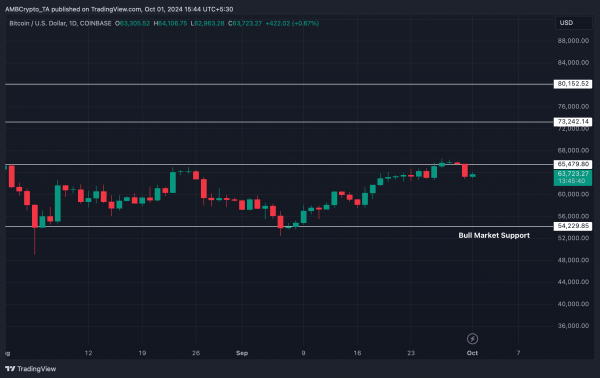Click the AMBCrypto_TA published header text
Image resolution: width=600 pixels, height=378 pixels.
[x=119, y=9]
